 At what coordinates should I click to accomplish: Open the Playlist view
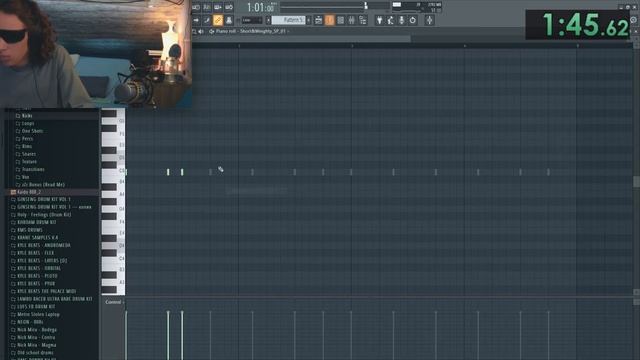(318, 20)
